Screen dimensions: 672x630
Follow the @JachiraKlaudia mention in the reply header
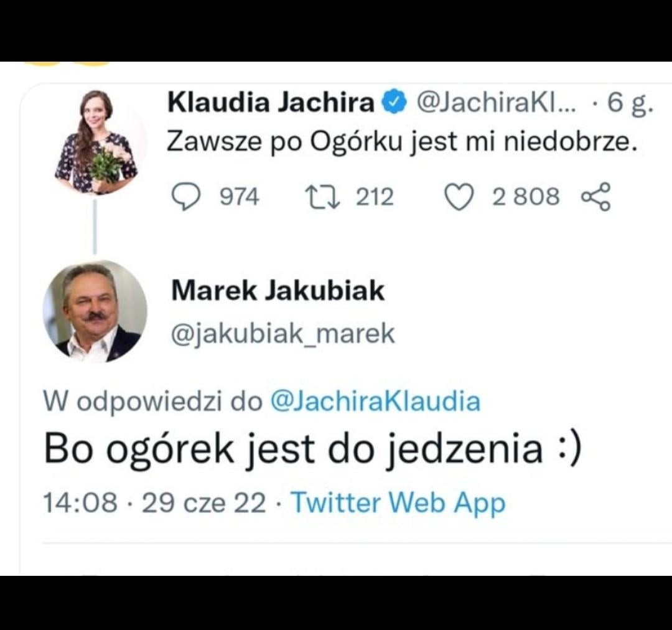click(x=375, y=402)
